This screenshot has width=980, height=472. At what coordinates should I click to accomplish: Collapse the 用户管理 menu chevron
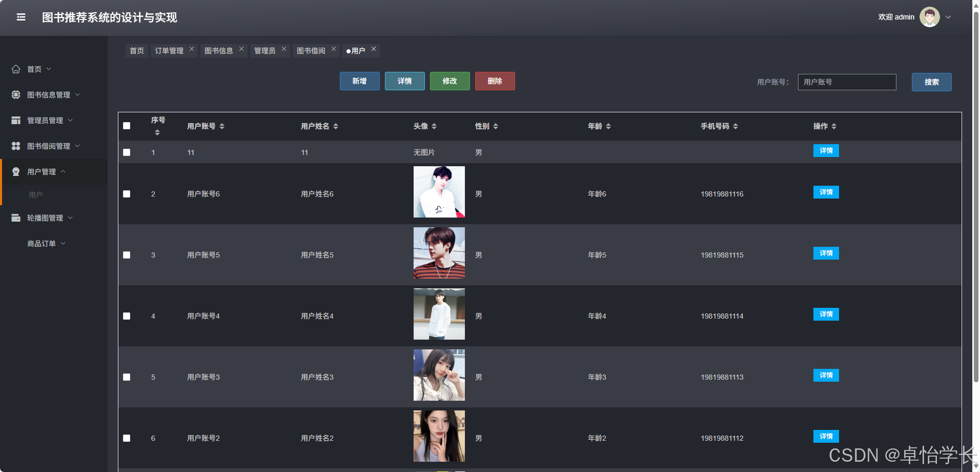pos(63,171)
